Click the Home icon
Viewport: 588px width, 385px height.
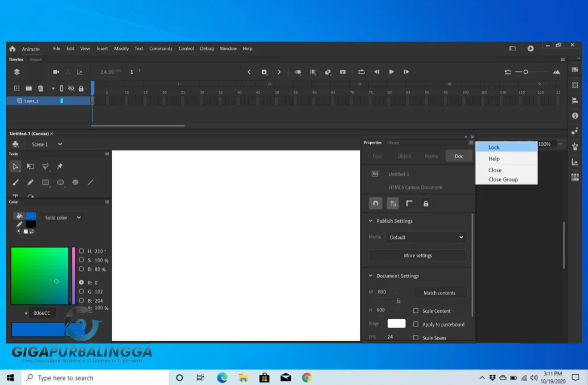13,49
